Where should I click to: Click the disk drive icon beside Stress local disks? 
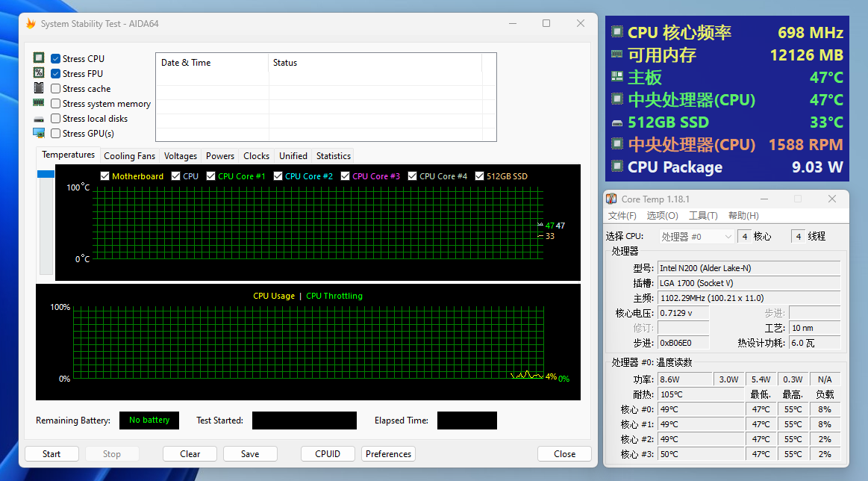[39, 120]
